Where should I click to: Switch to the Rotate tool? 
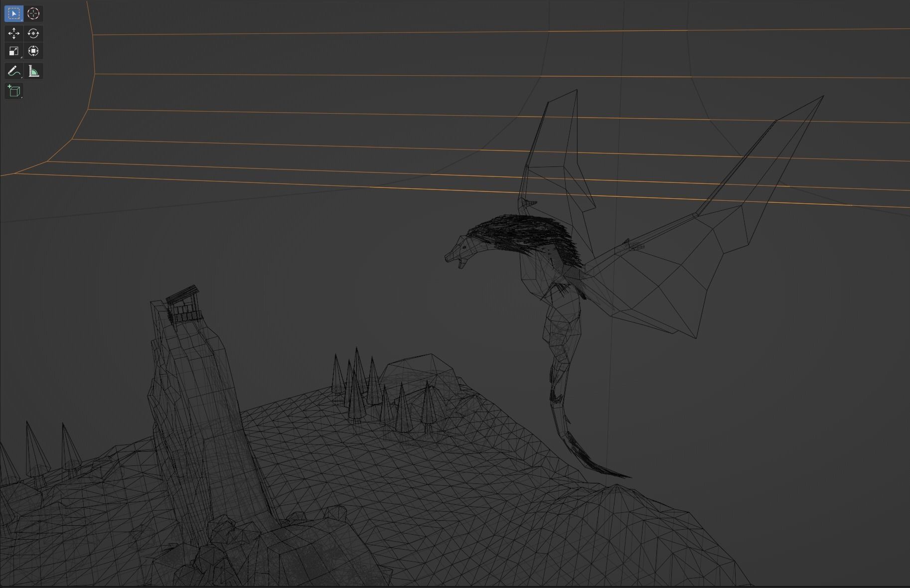pyautogui.click(x=33, y=33)
